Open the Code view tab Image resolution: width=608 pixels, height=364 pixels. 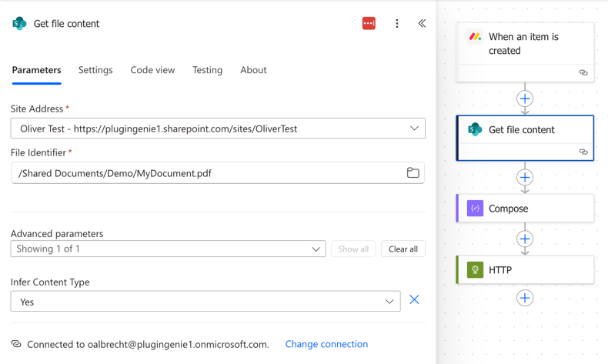pos(152,70)
